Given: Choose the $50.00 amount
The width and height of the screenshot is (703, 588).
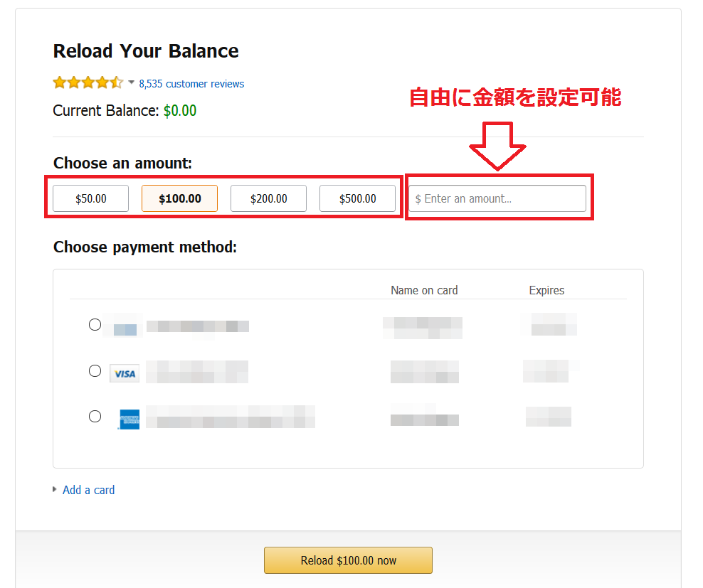Looking at the screenshot, I should coord(90,198).
